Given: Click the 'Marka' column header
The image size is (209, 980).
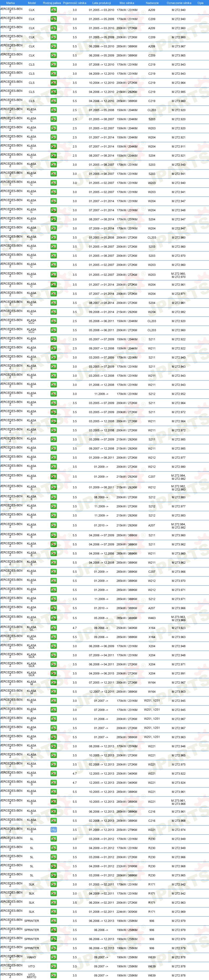Looking at the screenshot, I should (x=11, y=3).
